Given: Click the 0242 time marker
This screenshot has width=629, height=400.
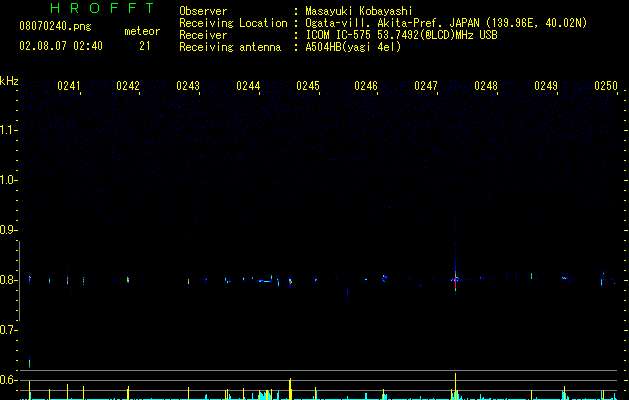Looking at the screenshot, I should pyautogui.click(x=128, y=86).
